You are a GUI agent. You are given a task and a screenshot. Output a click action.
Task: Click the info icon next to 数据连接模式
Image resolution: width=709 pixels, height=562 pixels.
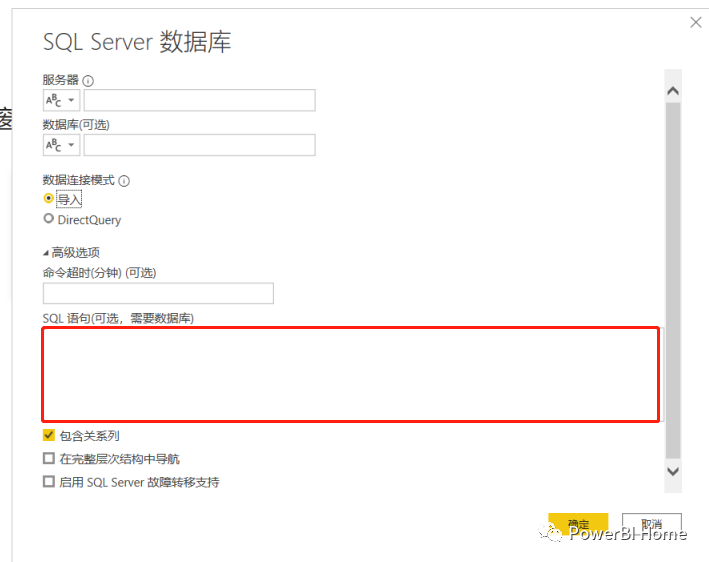(x=124, y=181)
